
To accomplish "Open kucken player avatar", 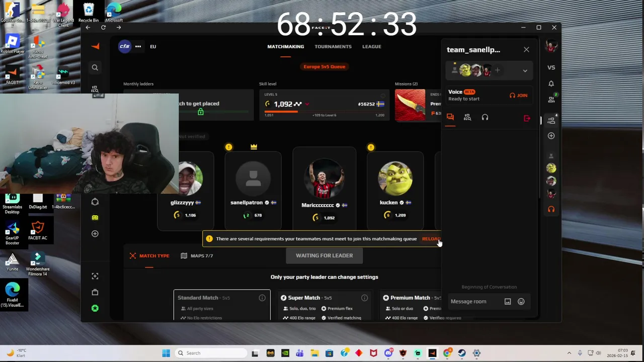I will [x=395, y=178].
